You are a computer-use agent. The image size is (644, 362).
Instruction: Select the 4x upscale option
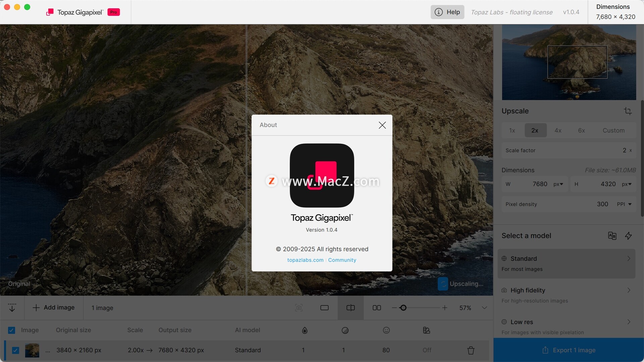pos(558,130)
